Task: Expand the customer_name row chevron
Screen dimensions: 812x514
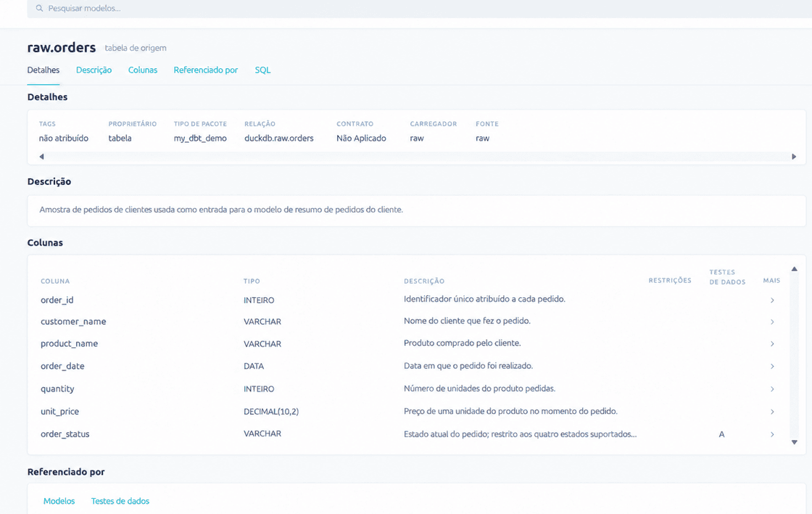Action: tap(772, 322)
